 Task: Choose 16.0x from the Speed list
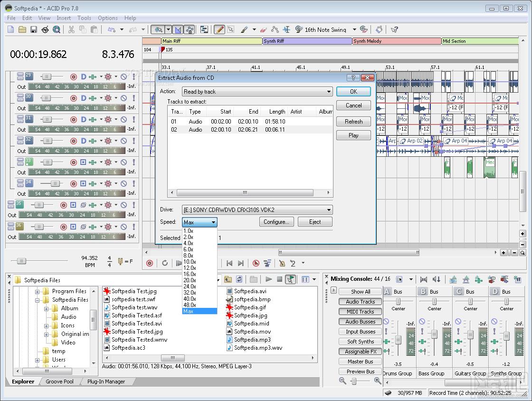tap(190, 274)
